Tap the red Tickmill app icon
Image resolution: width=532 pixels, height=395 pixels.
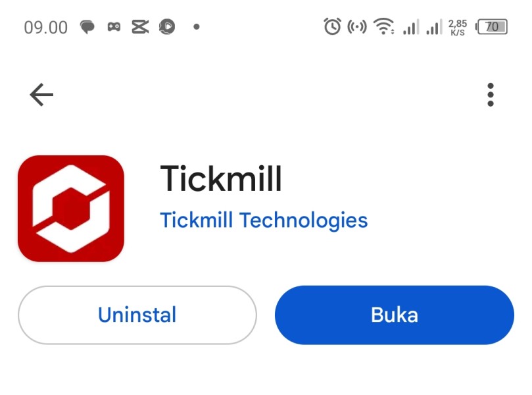click(x=71, y=208)
